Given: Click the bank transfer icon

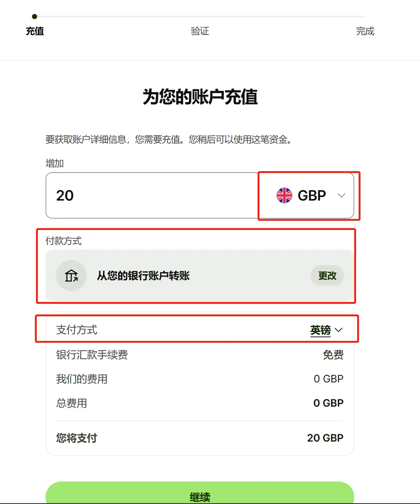Looking at the screenshot, I should click(71, 276).
